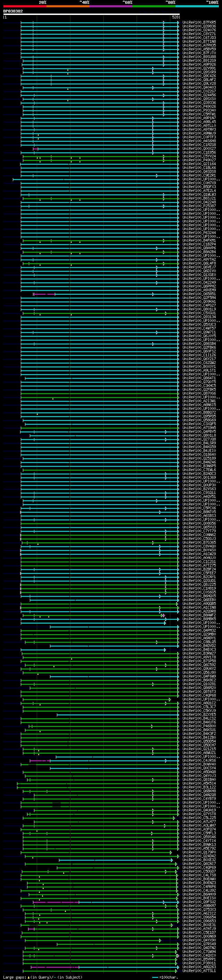222x980 pixels.
Task: Open hit UniRef100_B9SU88
Action: [199, 57]
